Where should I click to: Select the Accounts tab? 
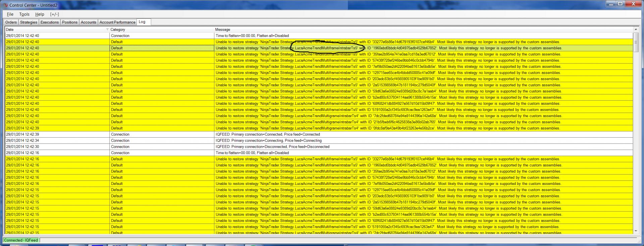pos(89,22)
